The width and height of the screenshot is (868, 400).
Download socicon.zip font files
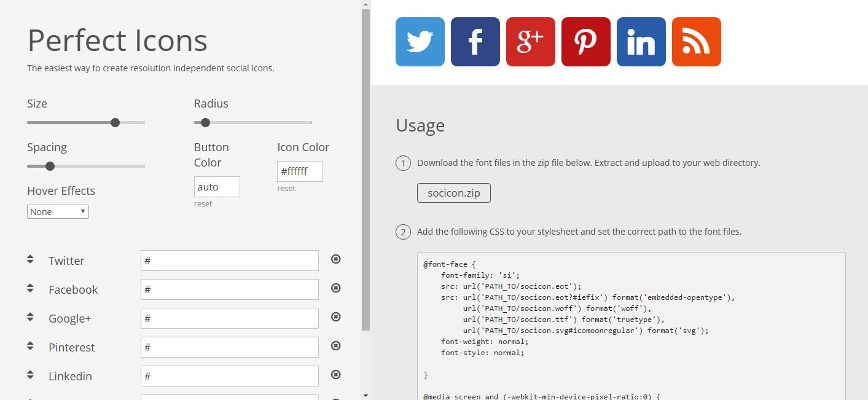[x=453, y=193]
